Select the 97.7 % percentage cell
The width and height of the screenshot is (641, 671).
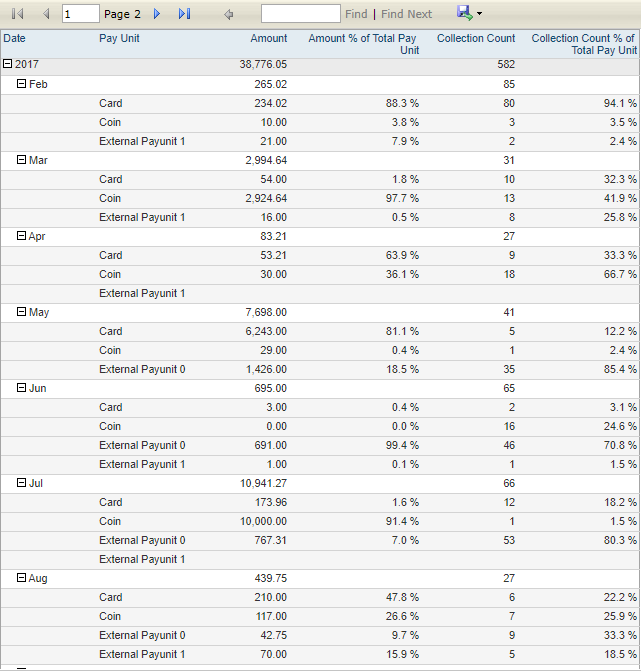tap(402, 198)
